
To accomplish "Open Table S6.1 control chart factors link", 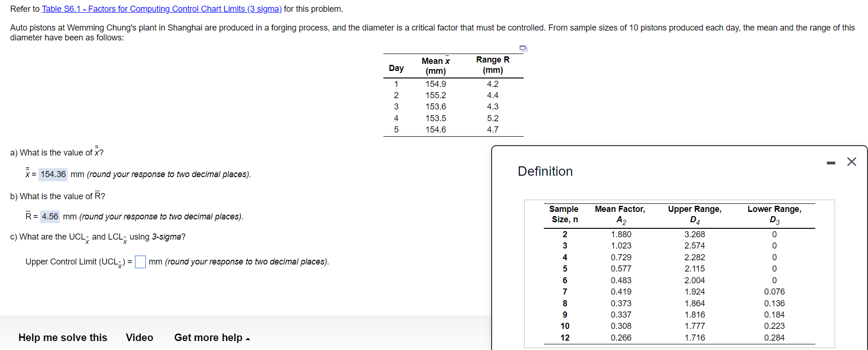I will tap(162, 9).
